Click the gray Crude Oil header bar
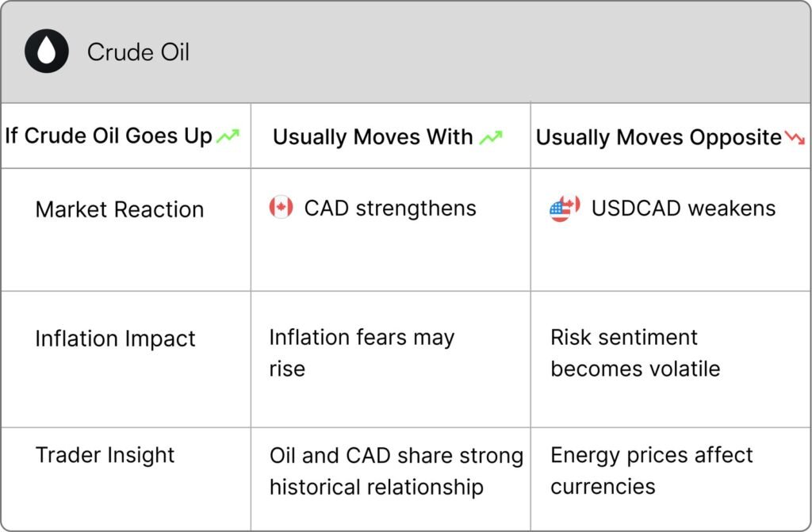 [x=406, y=52]
